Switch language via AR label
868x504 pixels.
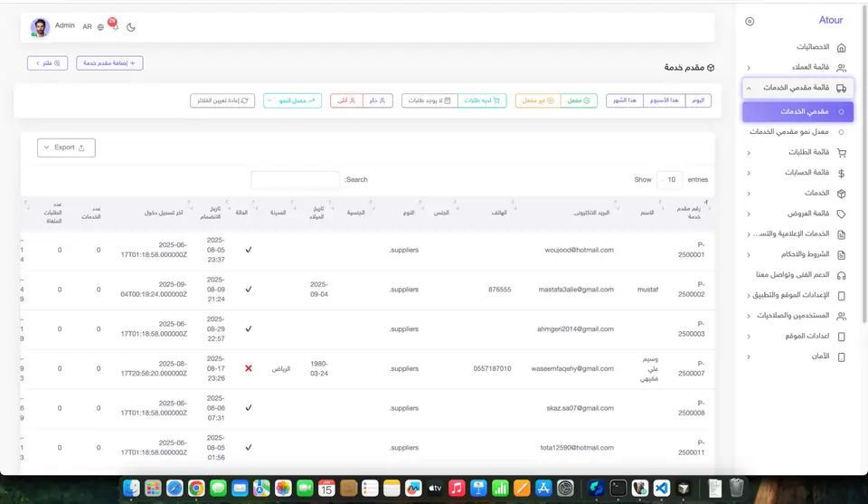tap(87, 27)
